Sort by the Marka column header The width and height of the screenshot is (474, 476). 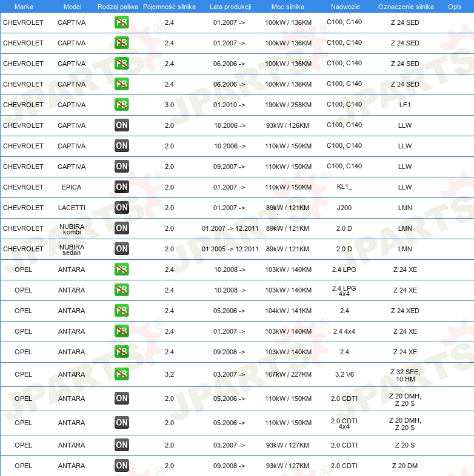pyautogui.click(x=23, y=7)
